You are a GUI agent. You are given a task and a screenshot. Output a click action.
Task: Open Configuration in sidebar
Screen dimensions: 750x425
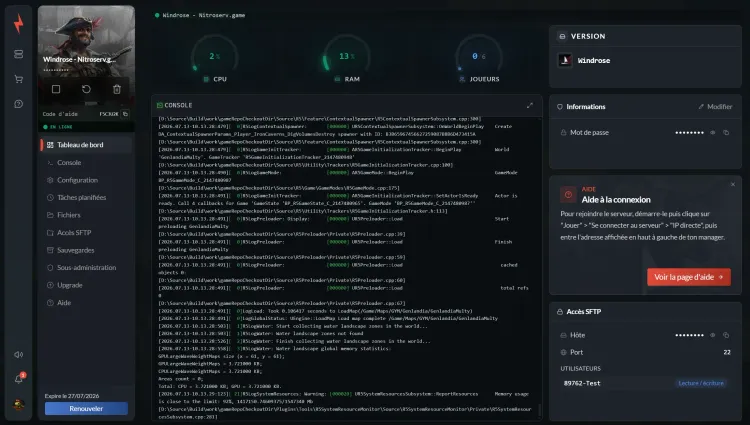point(86,180)
